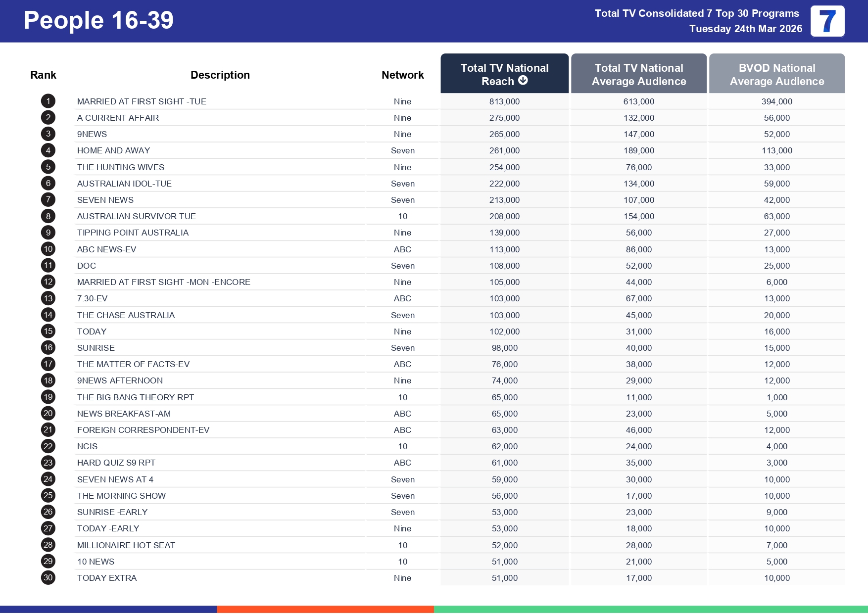Toggle sort order on the Rank column
The height and width of the screenshot is (614, 868).
(x=43, y=74)
